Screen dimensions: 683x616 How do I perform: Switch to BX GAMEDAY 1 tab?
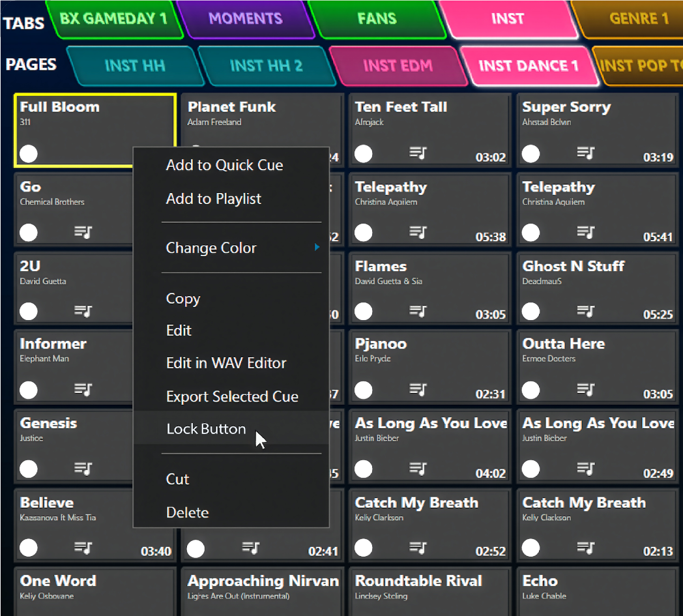pyautogui.click(x=114, y=19)
